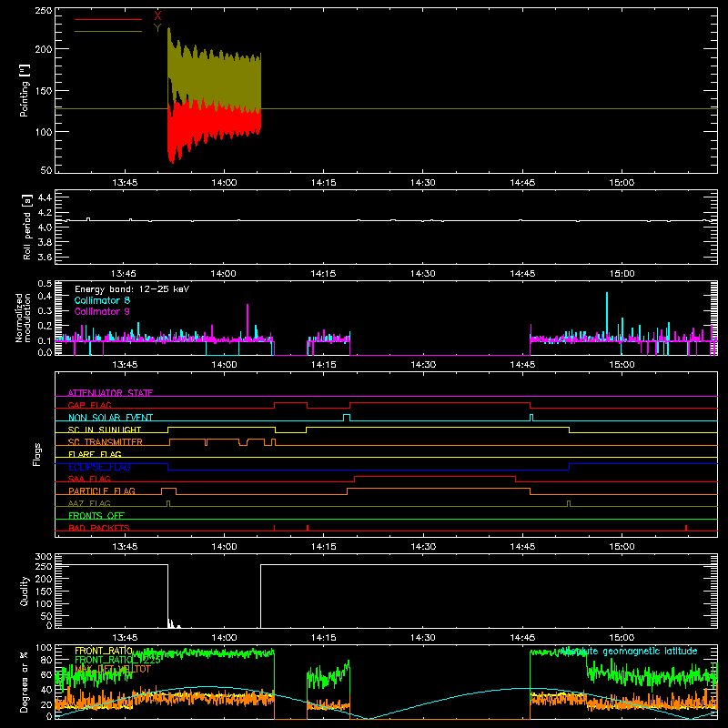Viewport: 728px width, 728px height.
Task: Click the "3.6" value on Roll period axis
Action: click(45, 257)
